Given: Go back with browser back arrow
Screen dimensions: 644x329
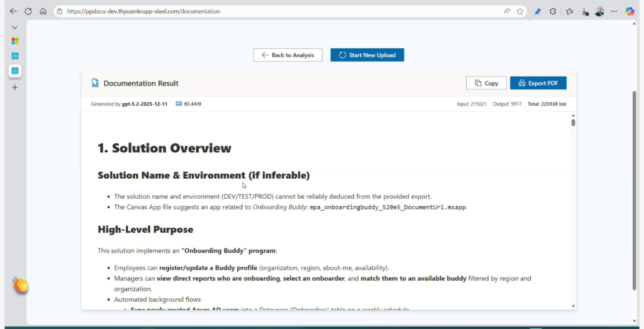Looking at the screenshot, I should pos(13,11).
